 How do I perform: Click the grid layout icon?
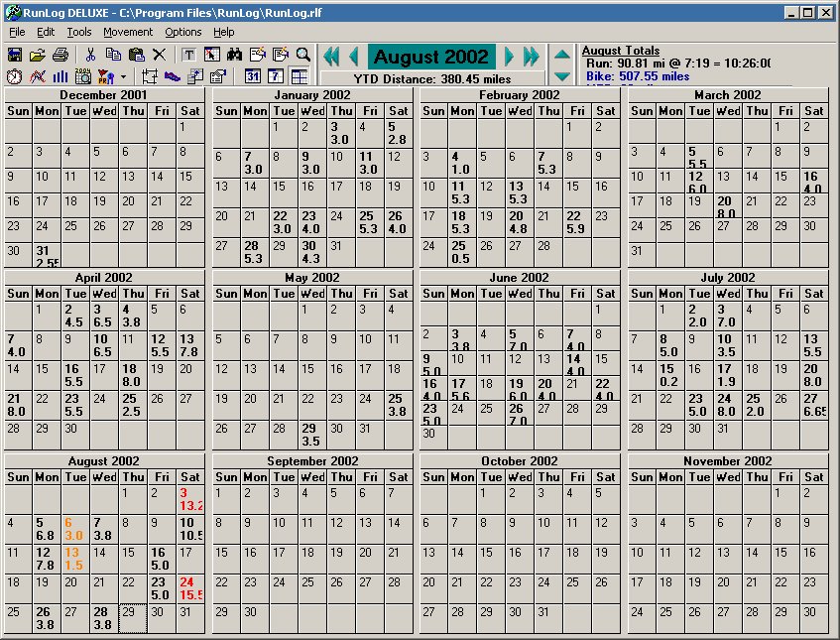point(149,76)
